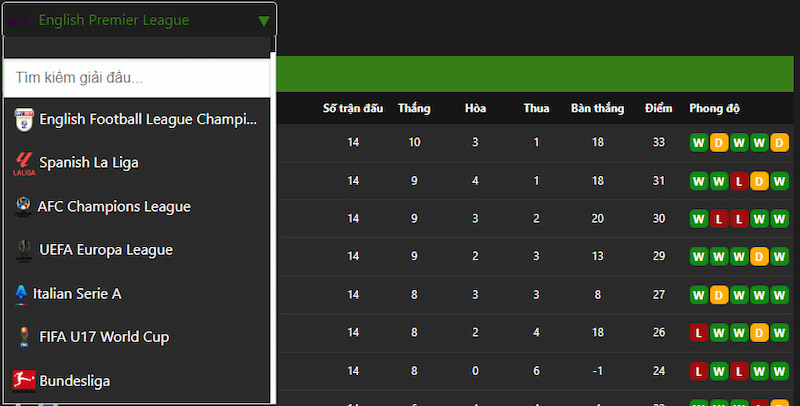Click the Bundesliga logo icon

pyautogui.click(x=24, y=381)
